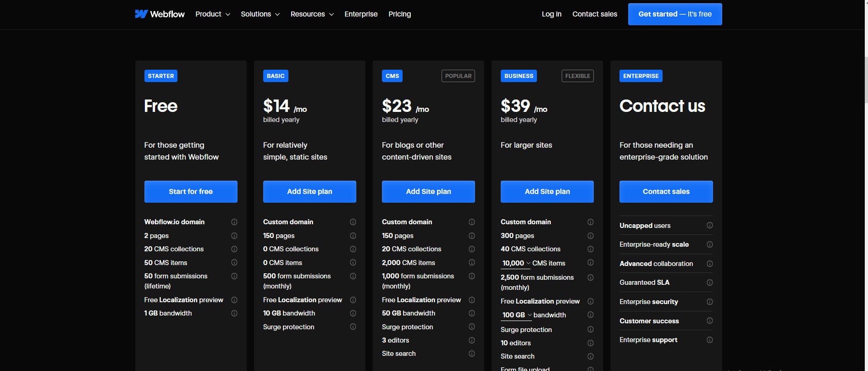This screenshot has width=868, height=371.
Task: Open info for Enterprise-ready scale
Action: [710, 244]
